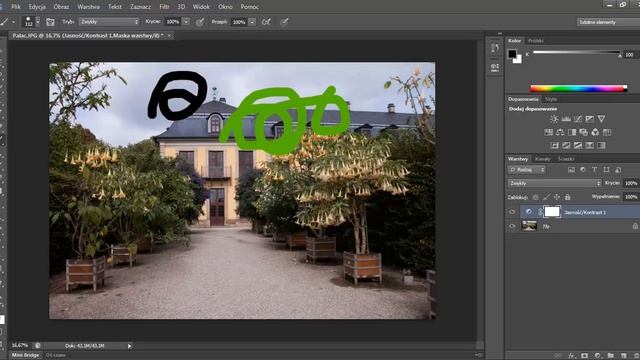640x360 pixels.
Task: Open the layer filter Rodzaj dropdown
Action: [527, 170]
